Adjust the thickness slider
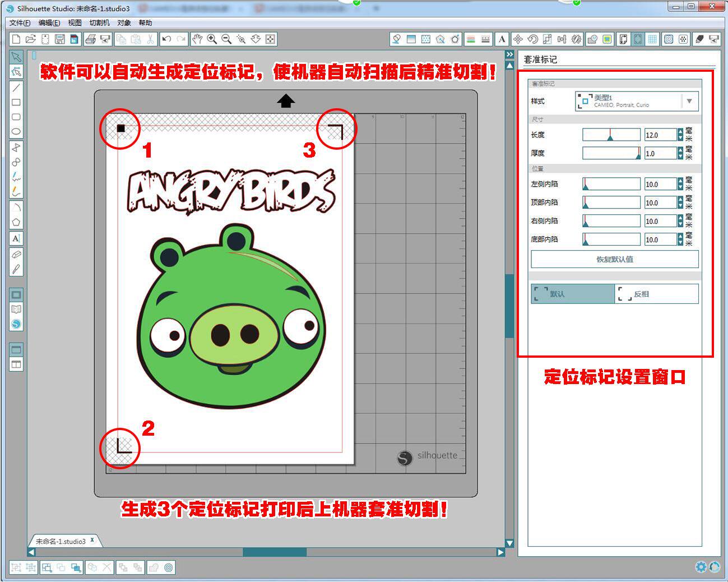The width and height of the screenshot is (728, 582). (x=611, y=153)
